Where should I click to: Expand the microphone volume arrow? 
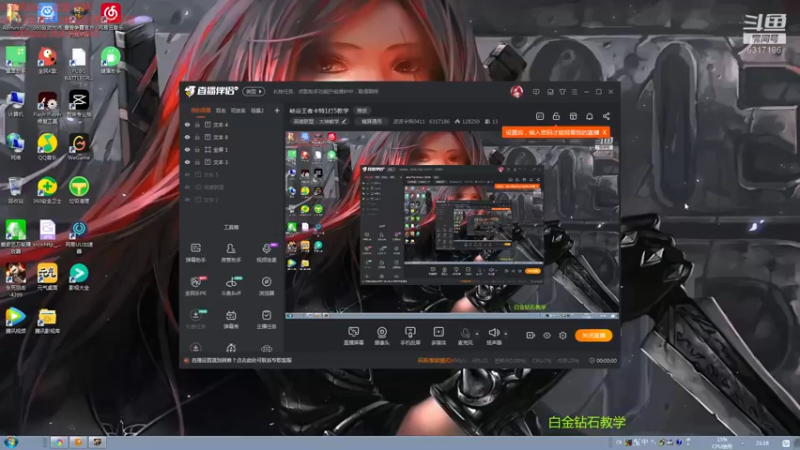tap(477, 334)
